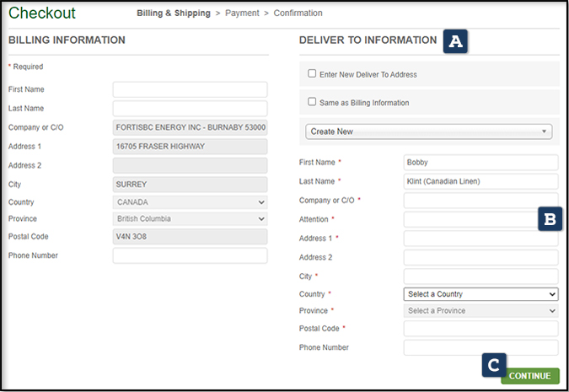Open billing Country dropdown showing CANADA
This screenshot has width=569, height=392.
190,203
